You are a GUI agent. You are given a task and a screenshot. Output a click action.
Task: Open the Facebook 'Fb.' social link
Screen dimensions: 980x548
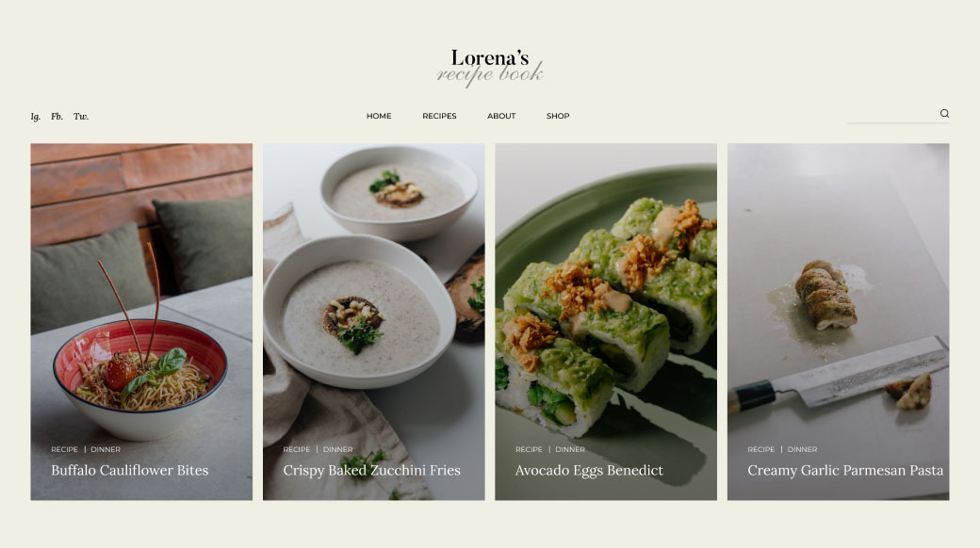tap(57, 116)
